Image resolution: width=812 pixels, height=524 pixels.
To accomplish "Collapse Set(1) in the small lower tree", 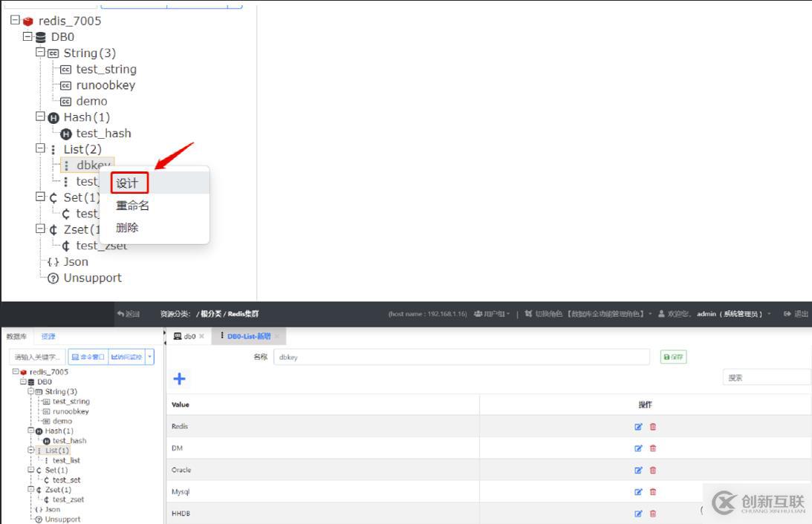I will coord(31,470).
